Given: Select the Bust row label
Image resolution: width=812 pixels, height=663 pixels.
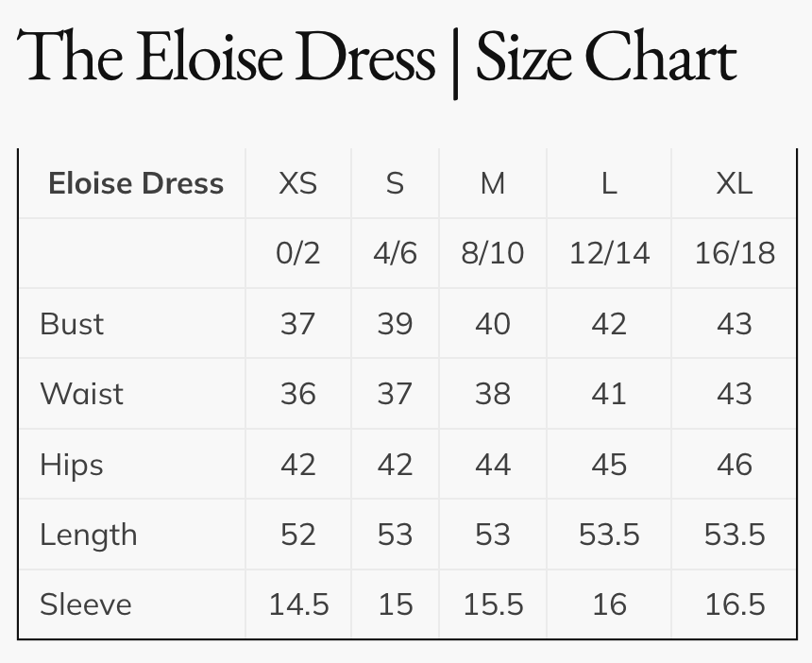Looking at the screenshot, I should click(72, 324).
